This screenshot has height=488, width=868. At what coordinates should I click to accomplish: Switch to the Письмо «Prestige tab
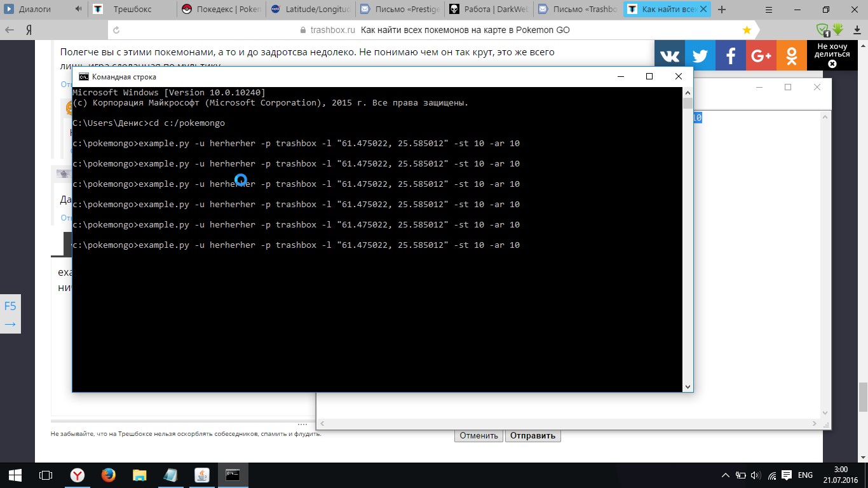click(399, 9)
